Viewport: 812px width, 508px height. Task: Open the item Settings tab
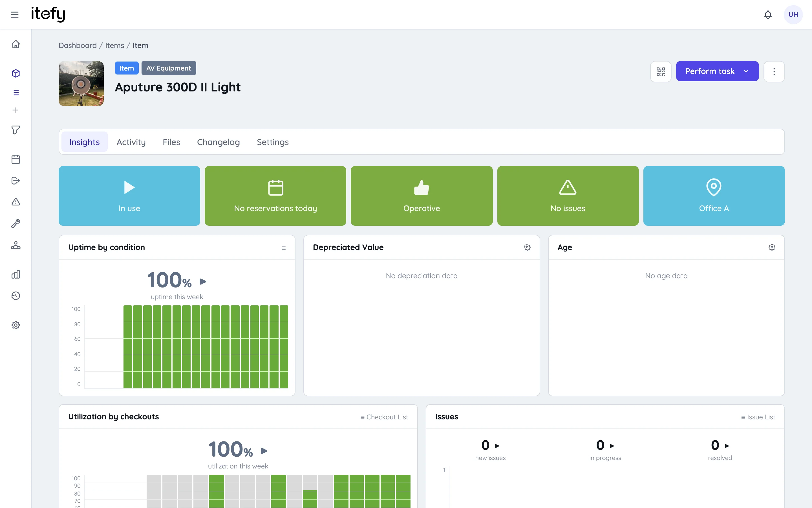(273, 142)
